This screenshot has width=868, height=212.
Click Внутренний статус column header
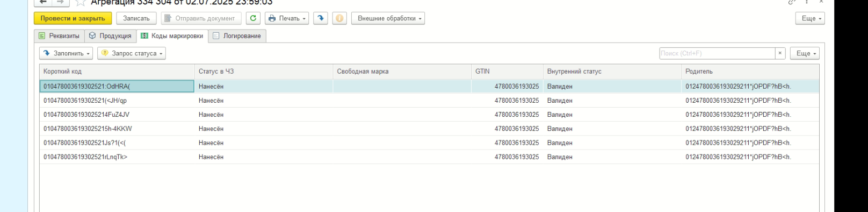click(x=612, y=71)
